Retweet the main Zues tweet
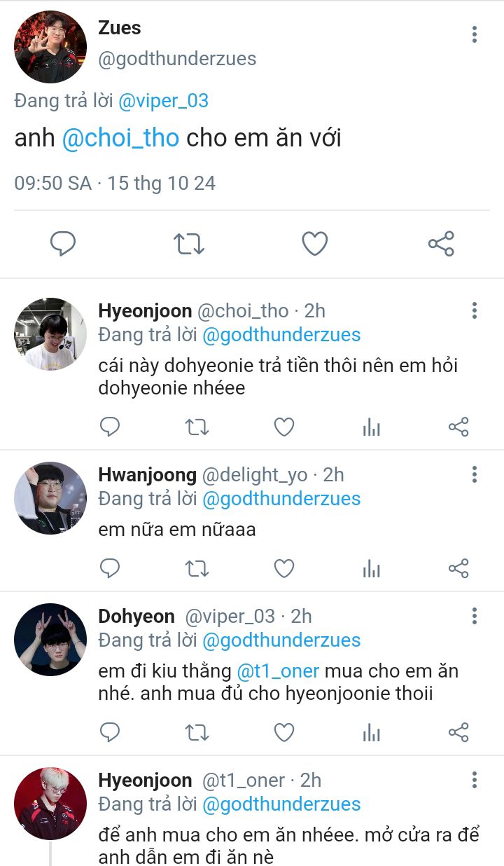Viewport: 504px width, 866px height. coord(188,244)
